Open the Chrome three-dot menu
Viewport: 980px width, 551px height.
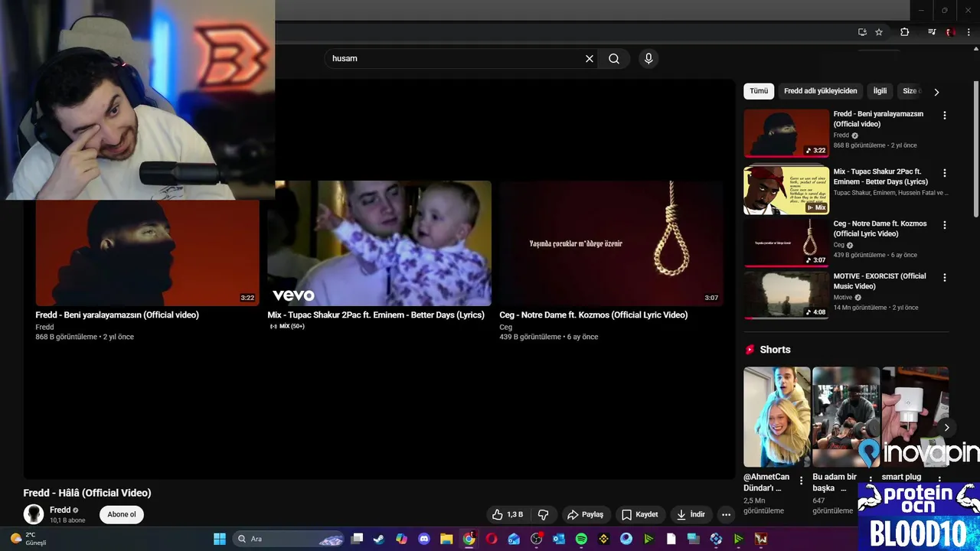tap(969, 32)
